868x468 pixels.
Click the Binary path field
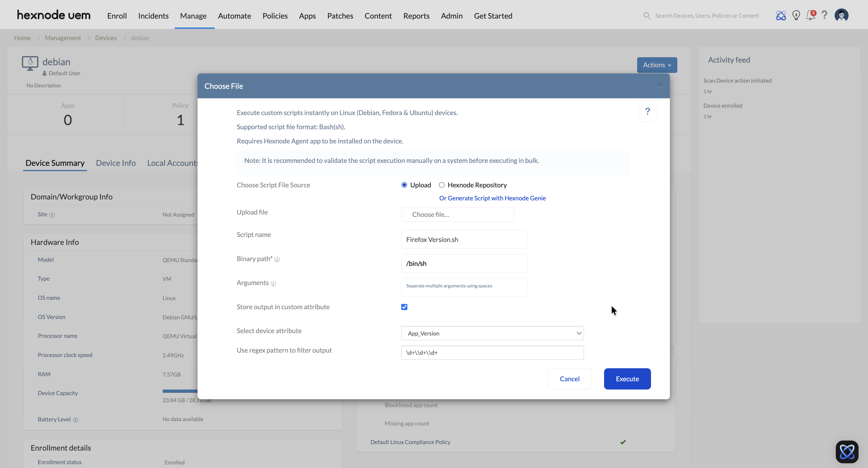[x=464, y=264]
